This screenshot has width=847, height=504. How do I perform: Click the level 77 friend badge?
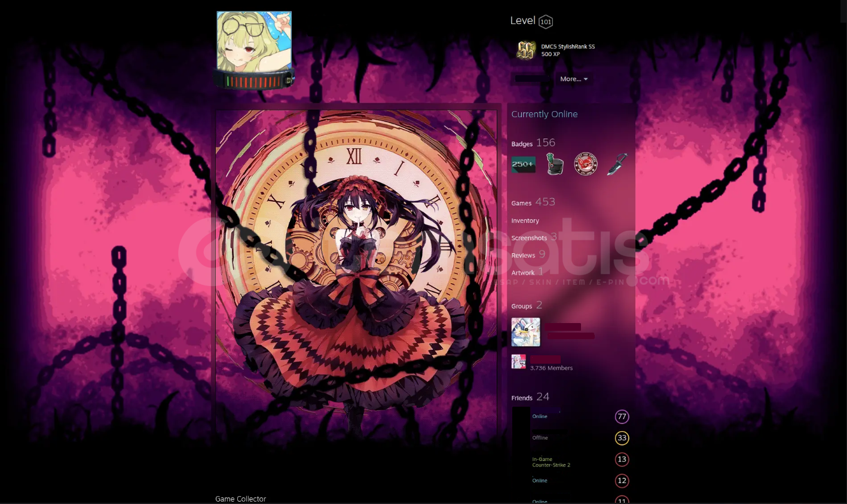click(622, 417)
